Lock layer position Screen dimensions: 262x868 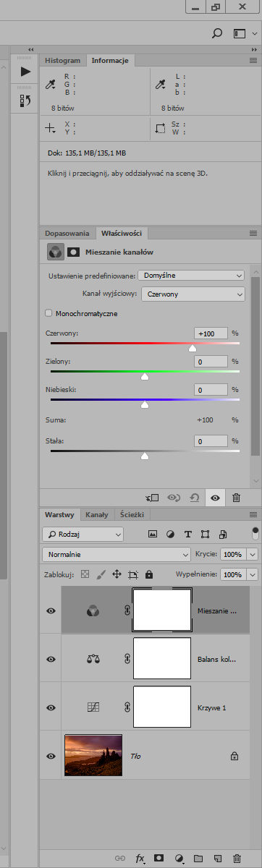(116, 574)
